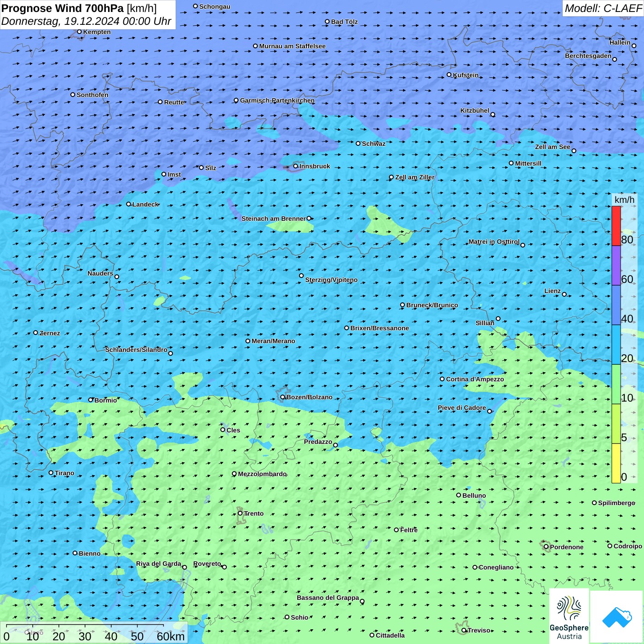Click the 'Nauders' label
This screenshot has height=644, width=644.
pos(100,273)
